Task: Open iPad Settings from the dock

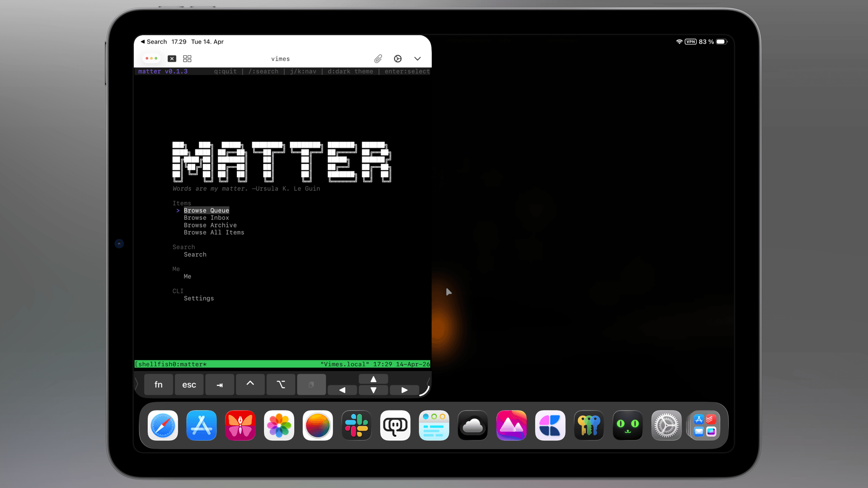Action: (x=666, y=425)
